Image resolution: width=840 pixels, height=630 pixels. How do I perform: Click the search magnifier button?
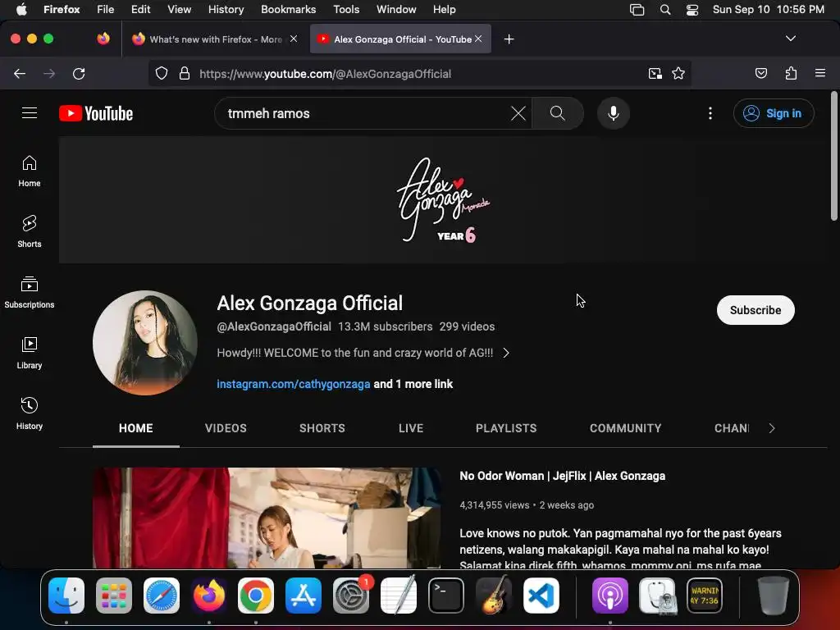point(558,113)
